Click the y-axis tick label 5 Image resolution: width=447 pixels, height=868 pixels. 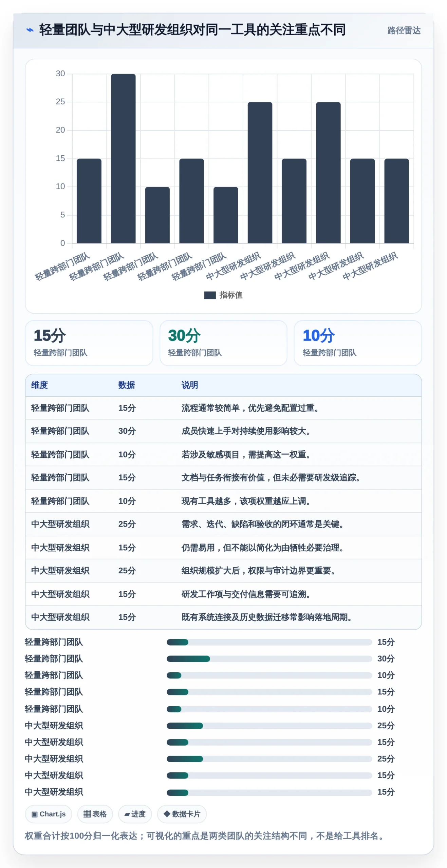[x=62, y=215]
